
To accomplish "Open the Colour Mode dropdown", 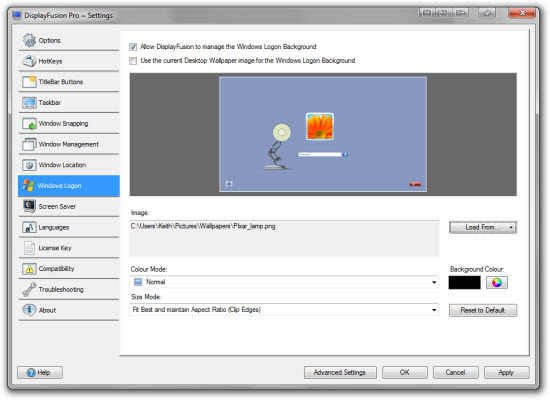I will (x=284, y=282).
